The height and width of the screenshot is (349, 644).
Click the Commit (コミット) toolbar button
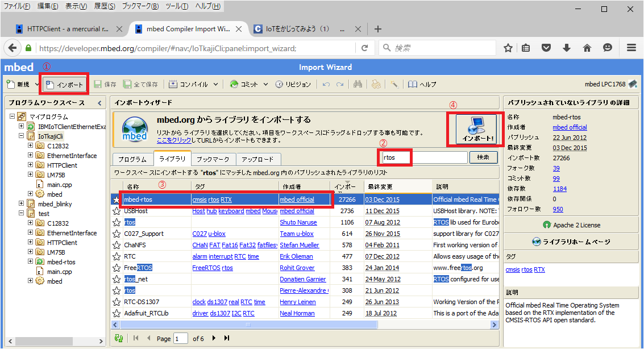[244, 85]
